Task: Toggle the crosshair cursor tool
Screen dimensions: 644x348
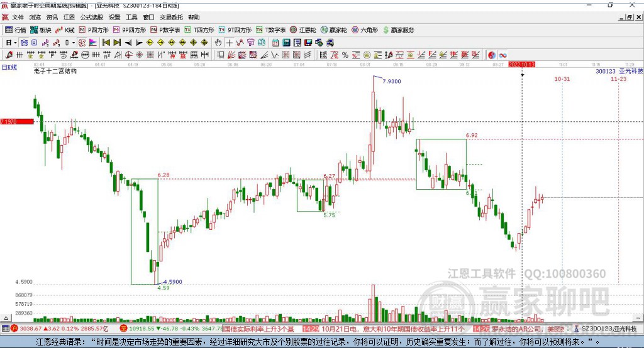Action: (x=229, y=43)
